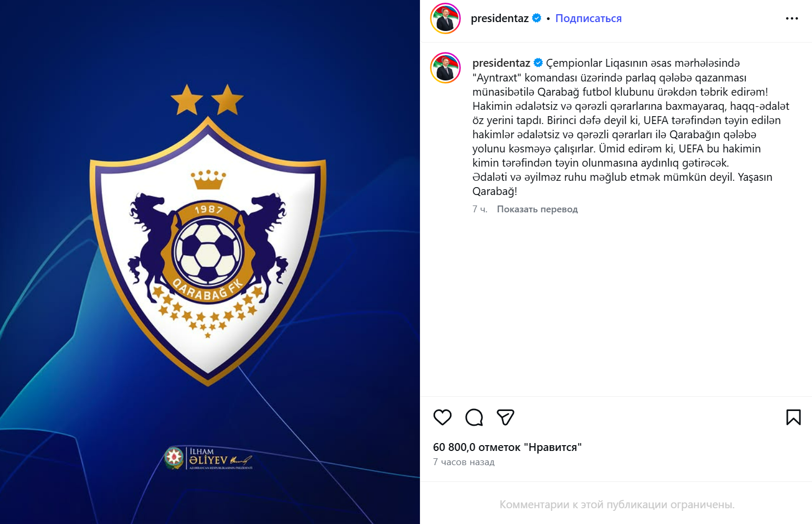This screenshot has width=812, height=524.
Task: Open presidentaz username in the caption
Action: click(x=501, y=63)
